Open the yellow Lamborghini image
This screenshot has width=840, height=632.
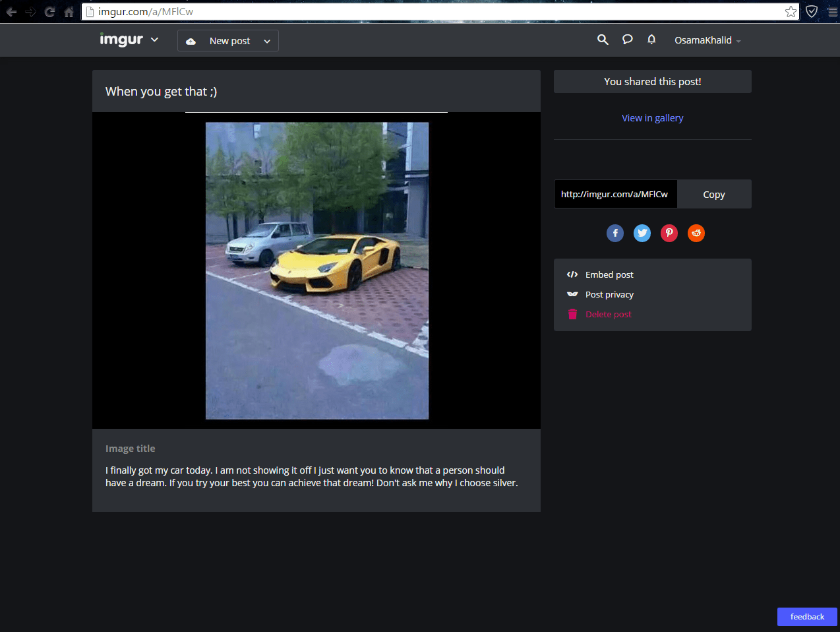coord(317,270)
